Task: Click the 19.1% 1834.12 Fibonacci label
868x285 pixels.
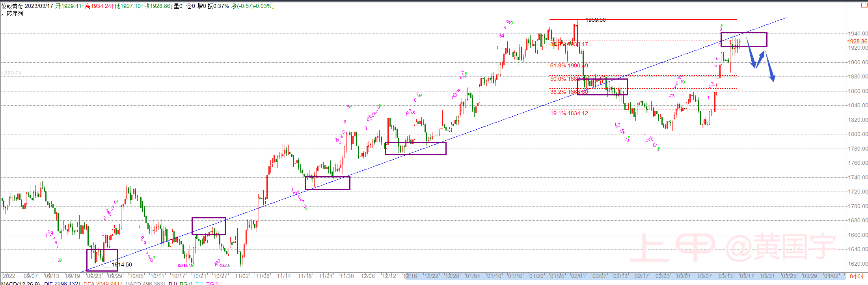Action: [x=569, y=113]
